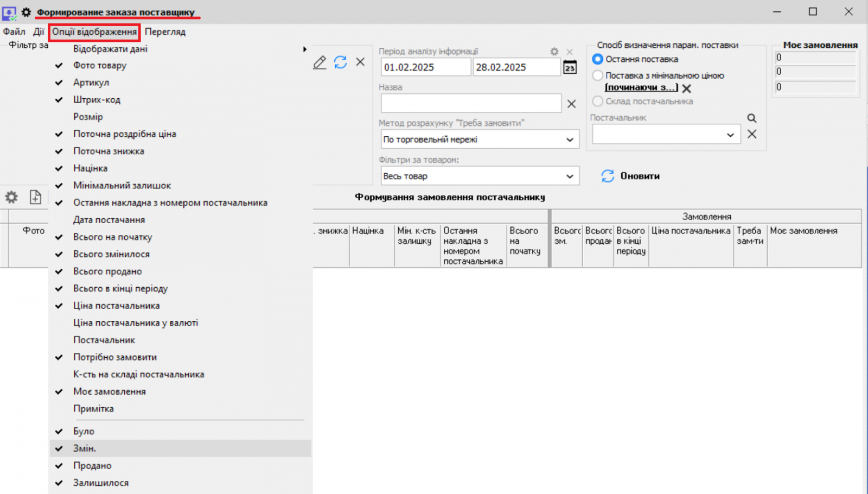Select Поставка з мінімальною ціною radio option
Image resolution: width=868 pixels, height=494 pixels.
pos(597,75)
